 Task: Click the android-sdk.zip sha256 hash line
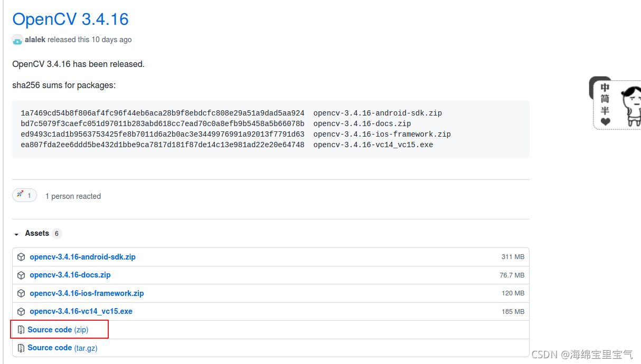(x=231, y=113)
